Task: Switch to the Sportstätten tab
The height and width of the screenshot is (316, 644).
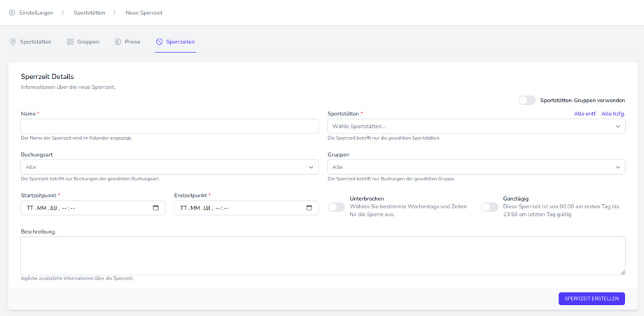Action: [31, 42]
